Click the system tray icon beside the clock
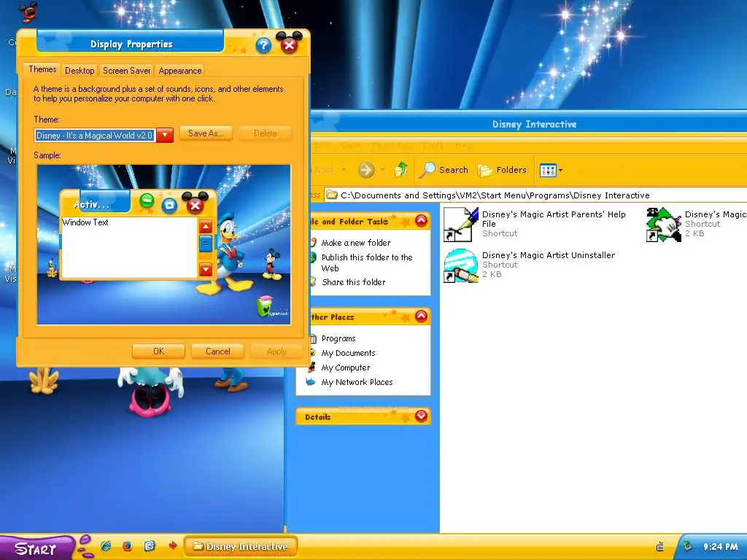The width and height of the screenshot is (747, 560). point(687,546)
